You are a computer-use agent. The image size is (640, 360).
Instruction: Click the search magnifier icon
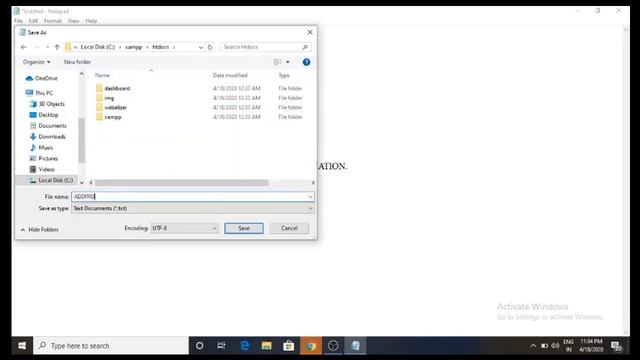click(305, 47)
